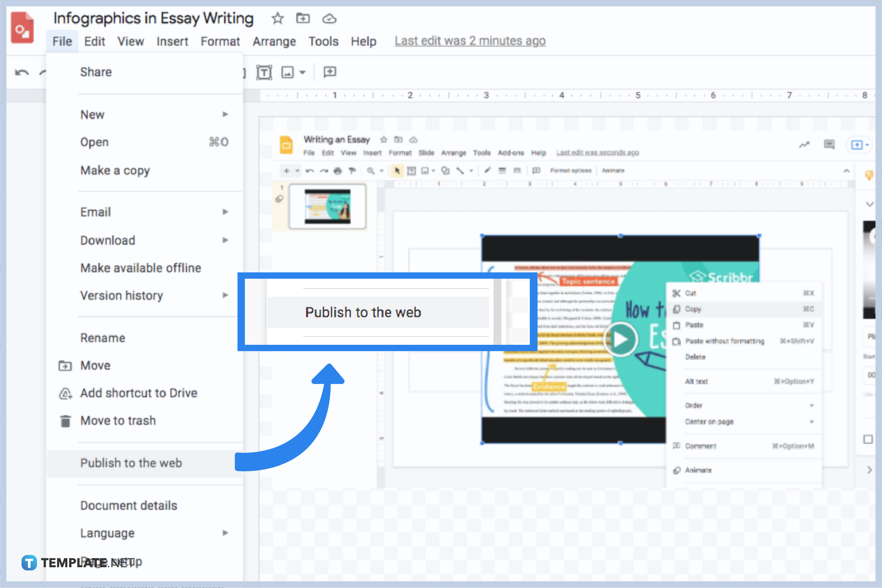Screen dimensions: 882x588
Task: Click the Last edit was 2 minutes ago link
Action: click(x=470, y=41)
